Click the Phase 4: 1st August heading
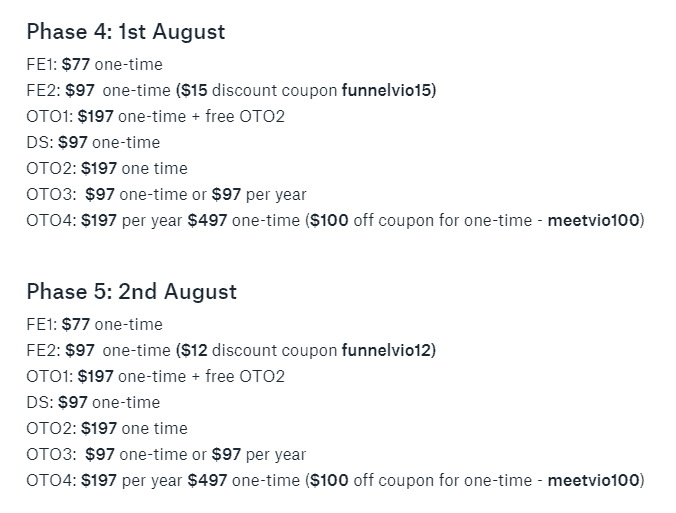This screenshot has height=513, width=676. pos(126,32)
